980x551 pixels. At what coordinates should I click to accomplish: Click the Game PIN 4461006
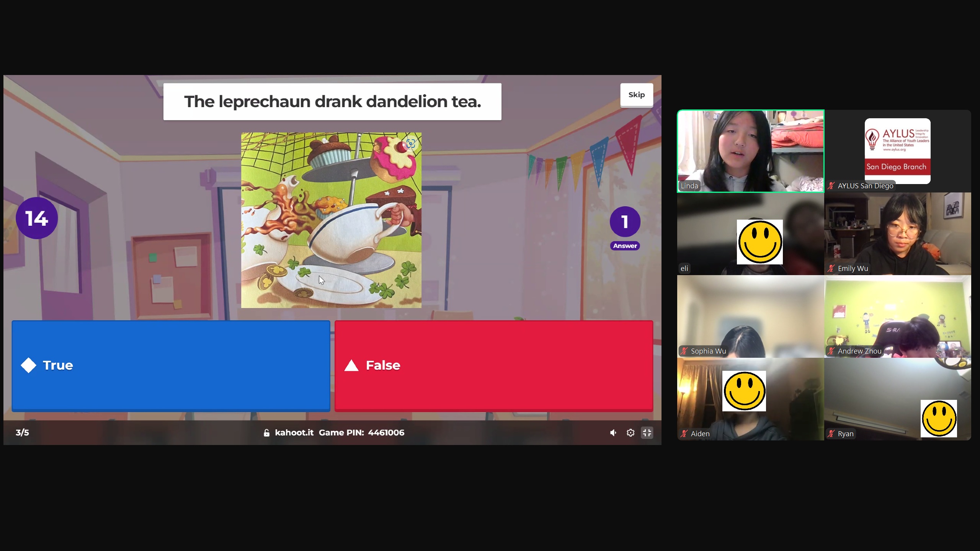coord(361,433)
